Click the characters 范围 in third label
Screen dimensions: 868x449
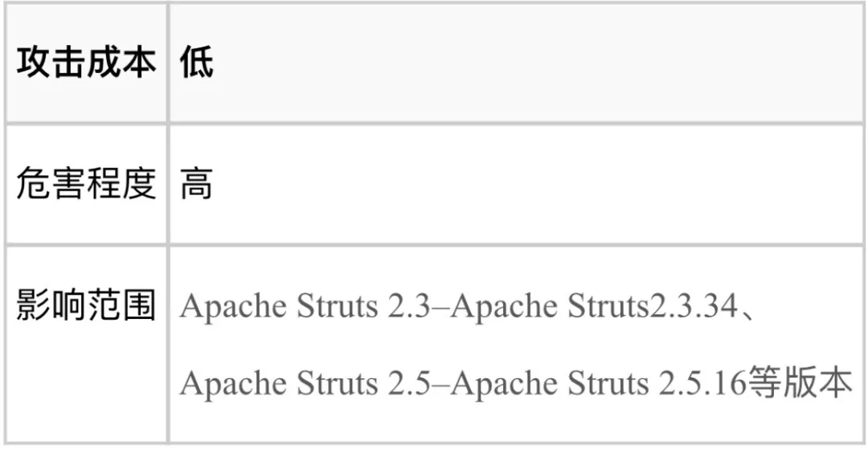pos(121,306)
